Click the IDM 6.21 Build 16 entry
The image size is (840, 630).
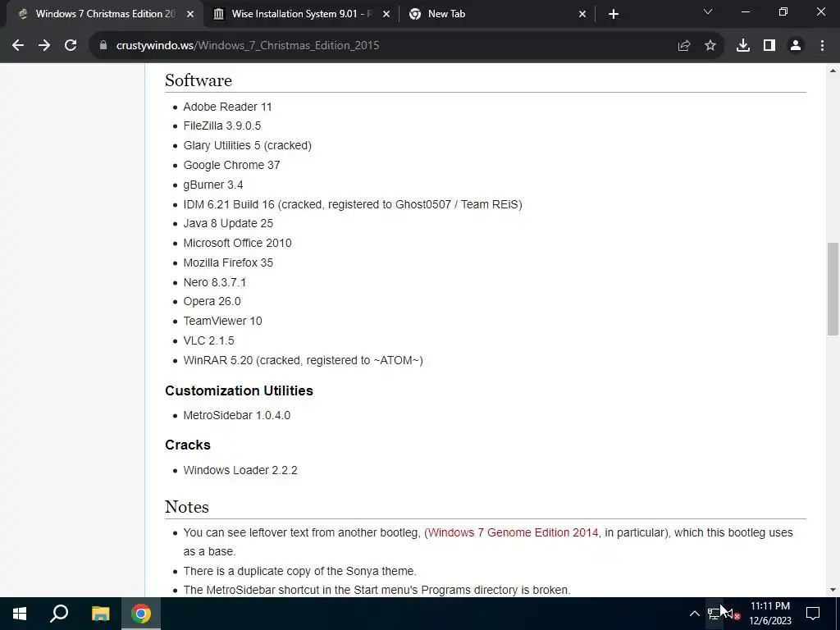353,204
